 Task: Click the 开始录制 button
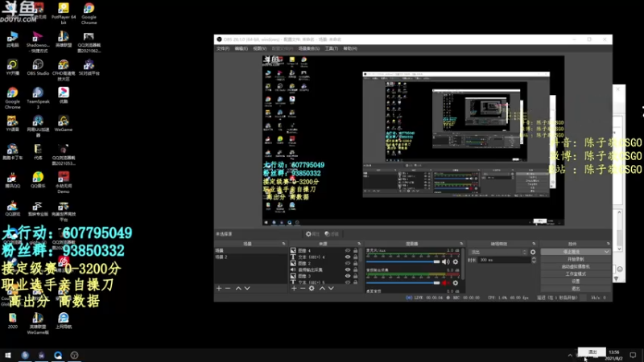point(576,259)
